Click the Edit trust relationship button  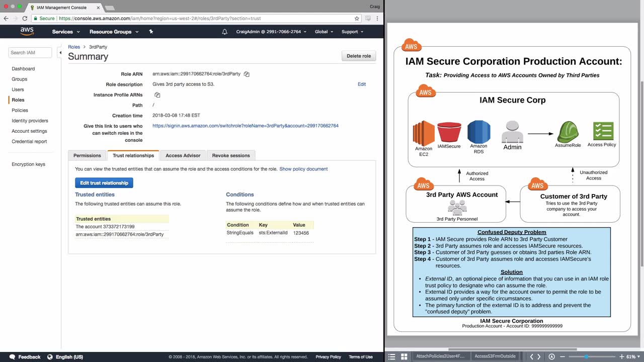104,183
